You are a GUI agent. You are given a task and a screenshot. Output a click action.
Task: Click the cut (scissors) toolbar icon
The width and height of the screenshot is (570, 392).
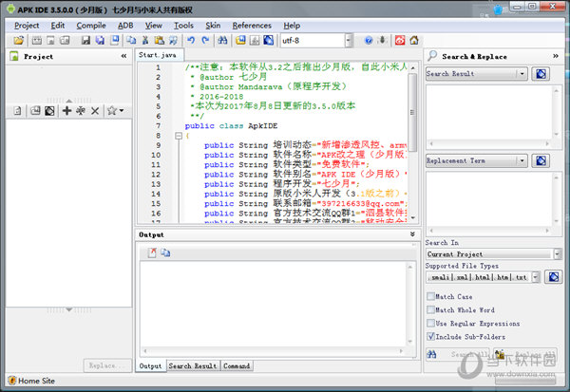pos(145,40)
